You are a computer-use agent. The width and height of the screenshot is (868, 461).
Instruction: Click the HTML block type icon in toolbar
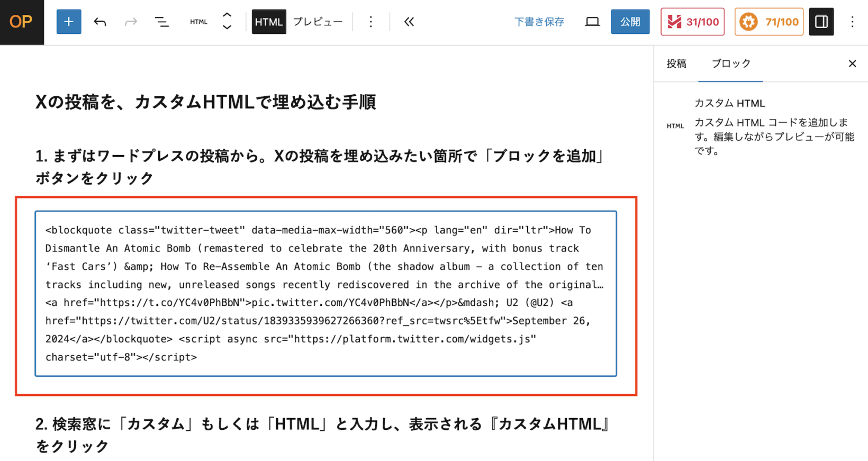tap(198, 22)
